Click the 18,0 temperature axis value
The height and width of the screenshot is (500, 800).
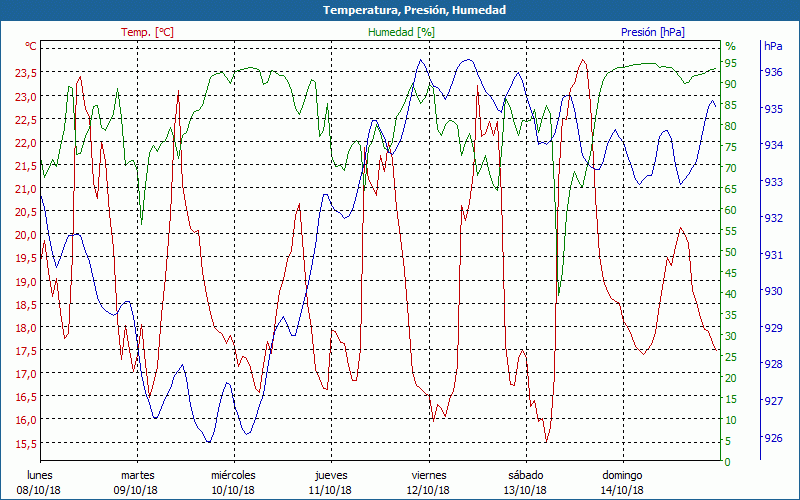coord(26,328)
